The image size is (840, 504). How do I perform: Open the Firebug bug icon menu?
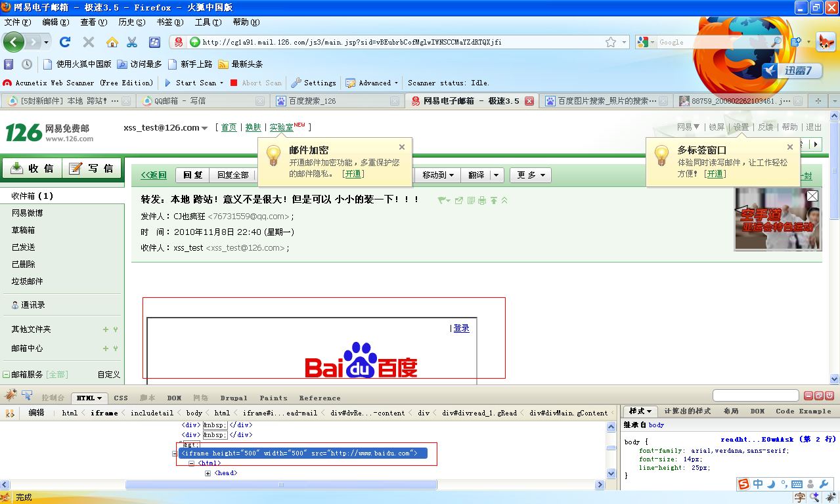(x=11, y=396)
